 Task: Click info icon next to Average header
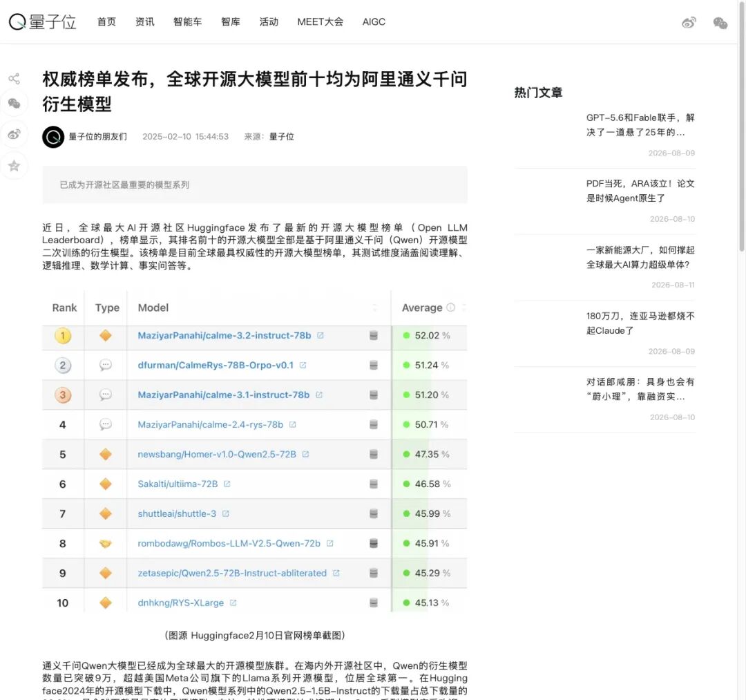(450, 308)
